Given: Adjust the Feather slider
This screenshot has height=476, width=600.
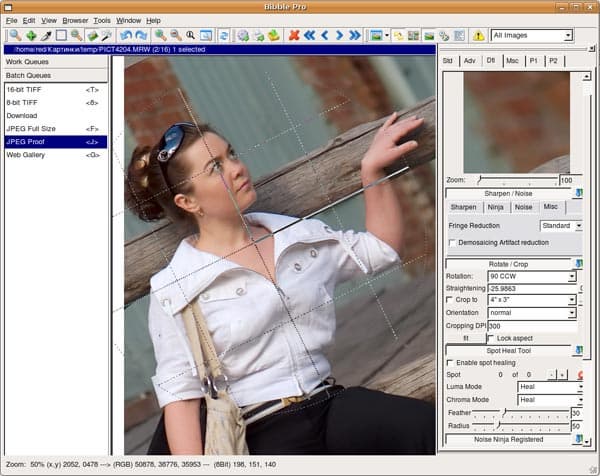Looking at the screenshot, I should (x=504, y=413).
